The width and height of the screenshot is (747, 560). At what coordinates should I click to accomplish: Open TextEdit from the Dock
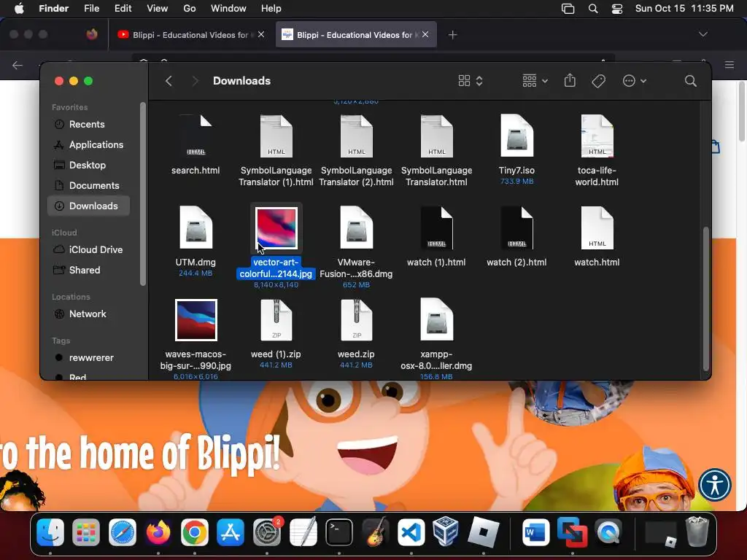click(303, 532)
